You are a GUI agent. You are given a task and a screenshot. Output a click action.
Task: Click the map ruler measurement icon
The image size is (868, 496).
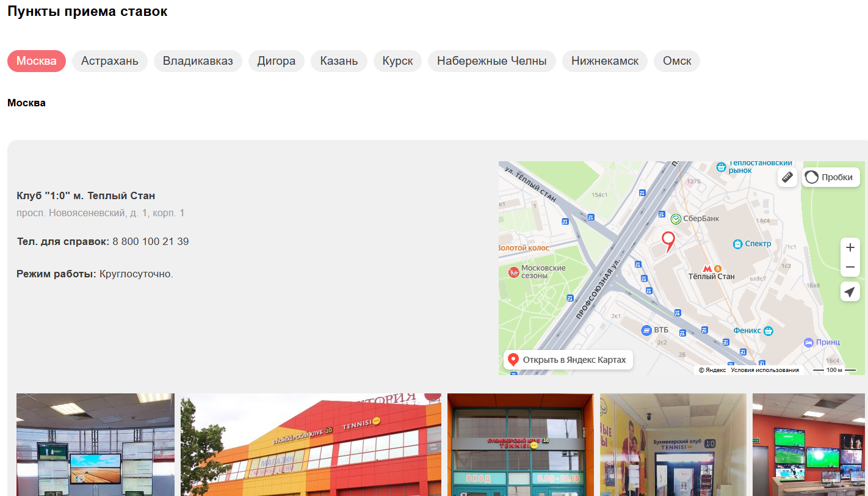pyautogui.click(x=787, y=178)
